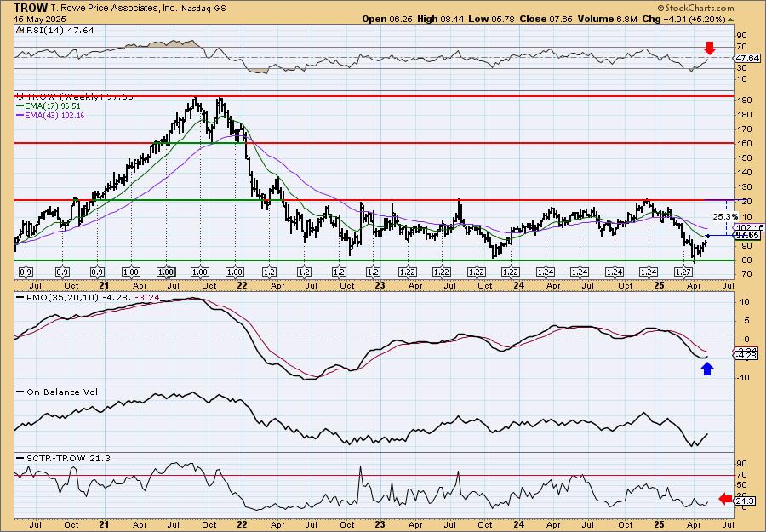Click the 21.3 SCTR value tag on the right axis
Viewport: 766px width, 532px height.
pos(745,501)
